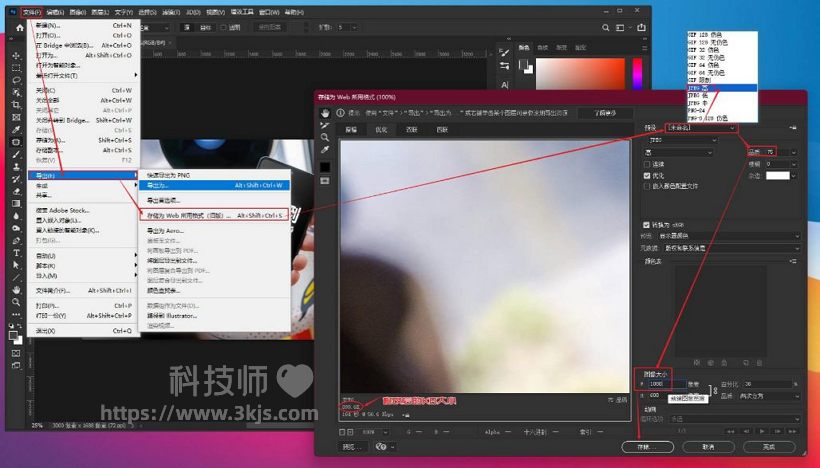Select the Zoom tool in main toolbar
Viewport: 820px width, 468px height.
[16, 302]
